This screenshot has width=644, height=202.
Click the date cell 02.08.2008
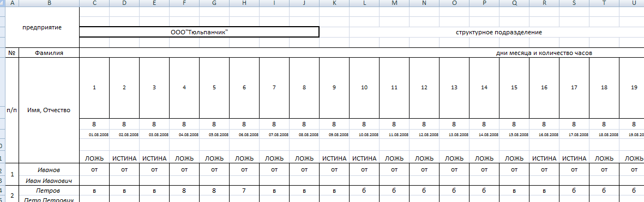pyautogui.click(x=124, y=134)
